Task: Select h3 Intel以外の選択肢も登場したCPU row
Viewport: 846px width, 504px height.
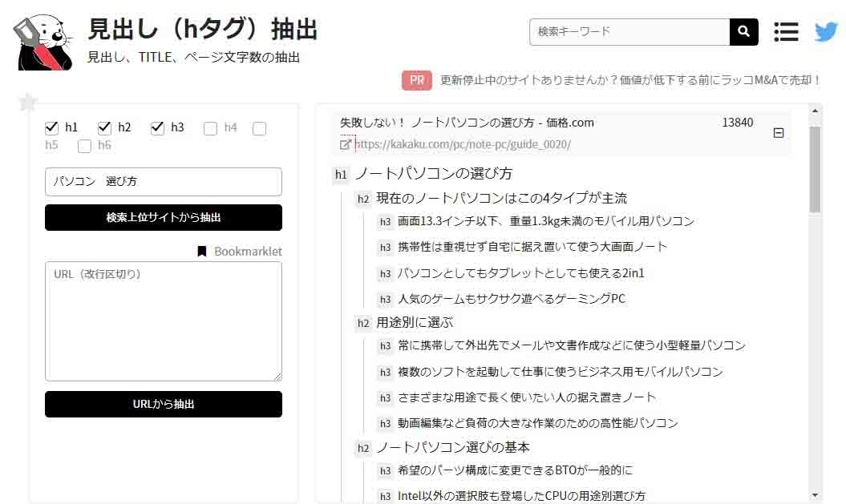Action: (x=521, y=496)
